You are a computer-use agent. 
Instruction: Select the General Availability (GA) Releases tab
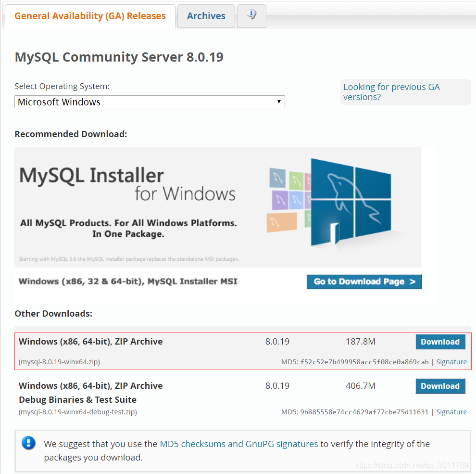(89, 16)
